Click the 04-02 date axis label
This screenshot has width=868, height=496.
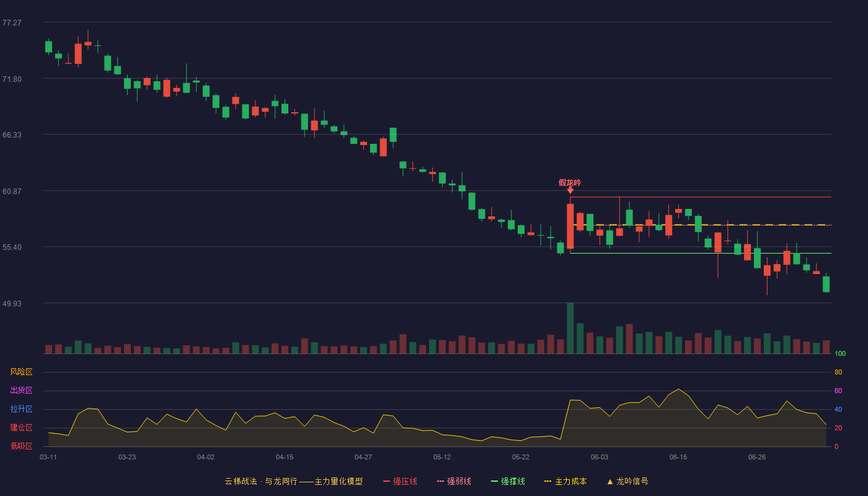pos(206,457)
